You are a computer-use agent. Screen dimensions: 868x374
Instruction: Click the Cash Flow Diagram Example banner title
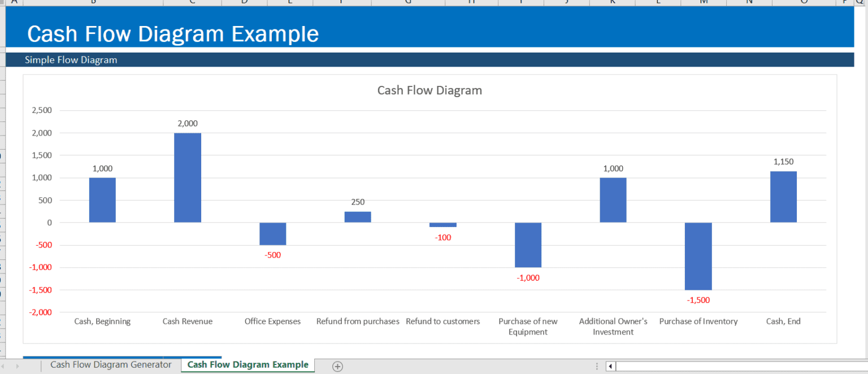173,33
